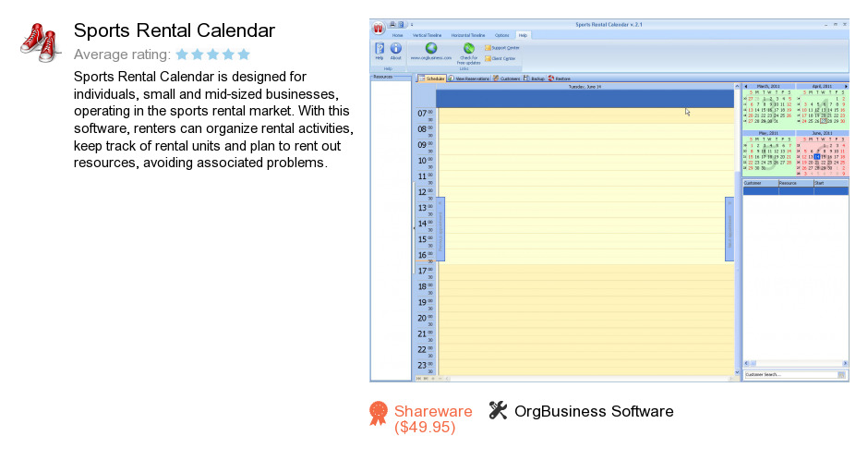Open the Options ribbon tab
Image resolution: width=868 pixels, height=460 pixels.
click(501, 35)
